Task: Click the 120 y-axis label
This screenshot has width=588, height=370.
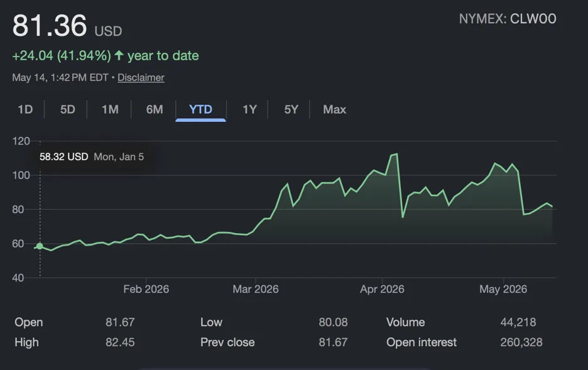Action: point(21,141)
